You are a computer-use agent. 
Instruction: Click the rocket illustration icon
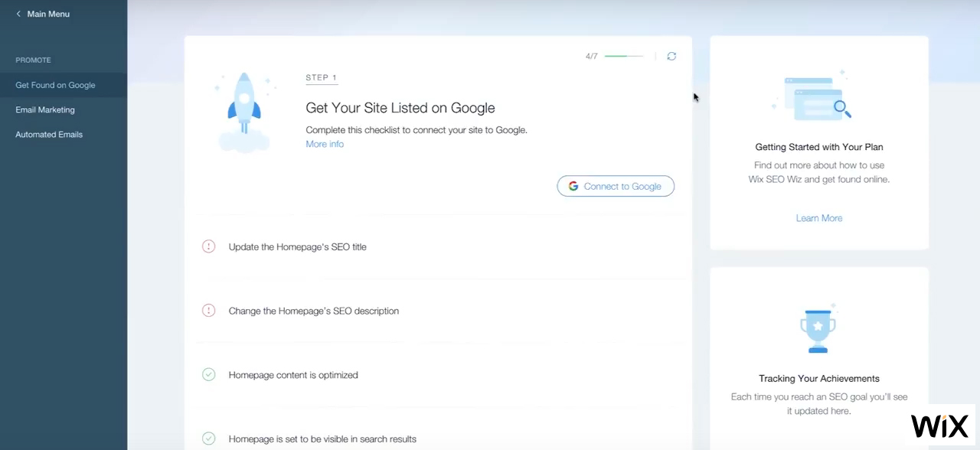[244, 112]
